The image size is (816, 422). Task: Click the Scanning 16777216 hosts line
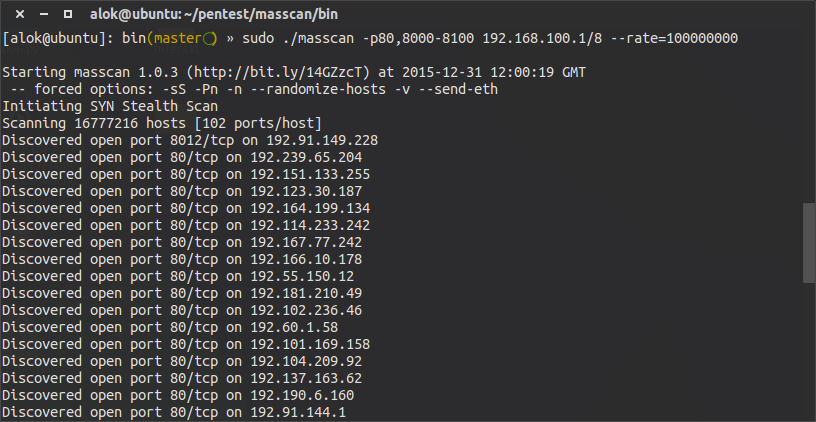point(162,124)
